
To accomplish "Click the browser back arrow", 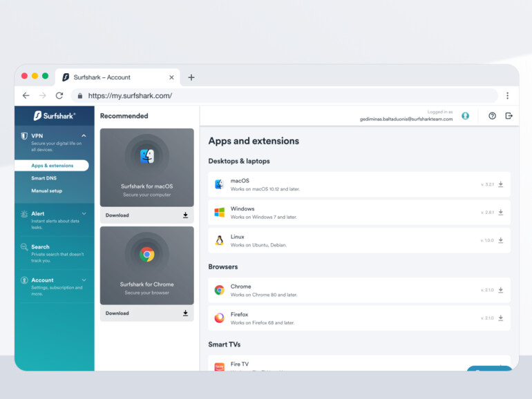I will coord(26,95).
